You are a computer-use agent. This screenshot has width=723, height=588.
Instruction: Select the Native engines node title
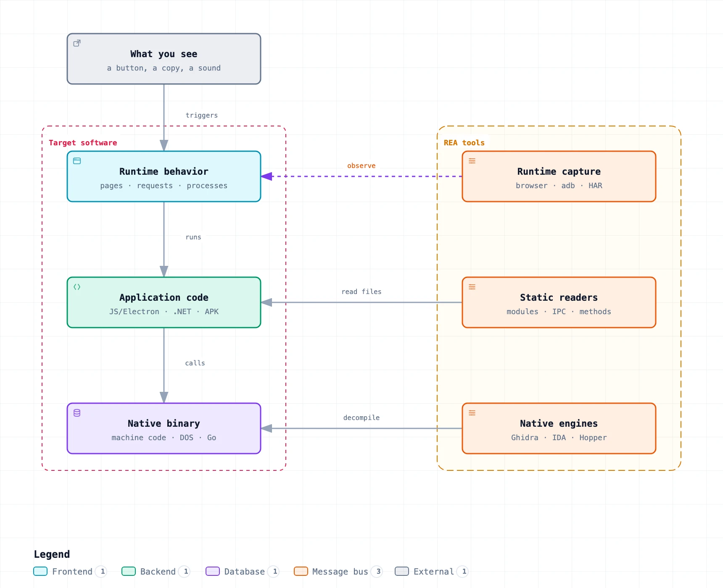(x=559, y=423)
